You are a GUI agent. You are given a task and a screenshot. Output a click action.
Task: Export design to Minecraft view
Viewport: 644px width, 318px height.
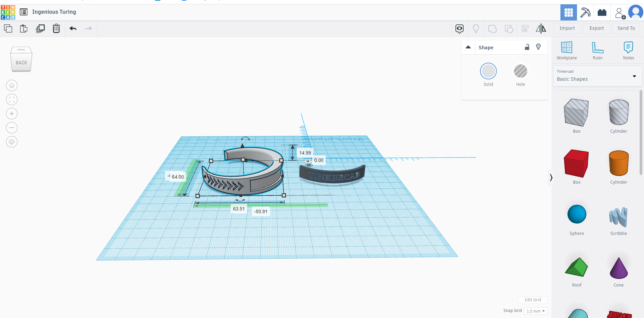pyautogui.click(x=585, y=12)
